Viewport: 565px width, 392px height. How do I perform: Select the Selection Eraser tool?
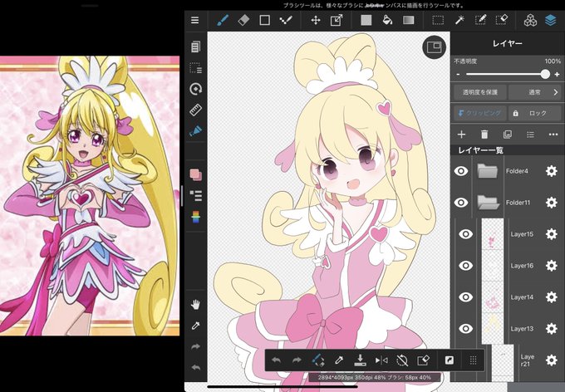coord(501,20)
